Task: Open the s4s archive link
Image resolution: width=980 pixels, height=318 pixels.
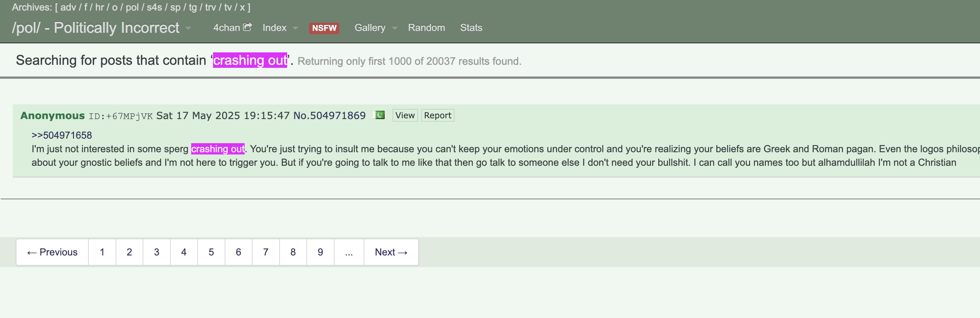Action: click(x=154, y=7)
